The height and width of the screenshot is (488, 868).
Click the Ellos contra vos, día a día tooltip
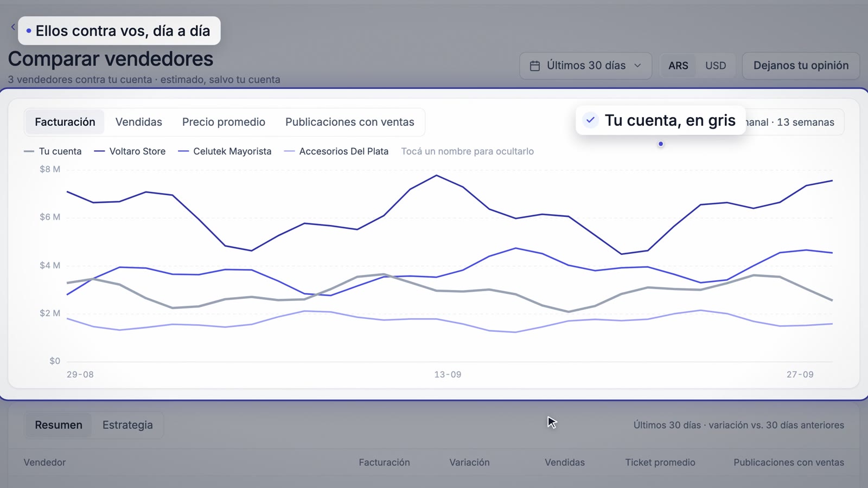tap(119, 31)
